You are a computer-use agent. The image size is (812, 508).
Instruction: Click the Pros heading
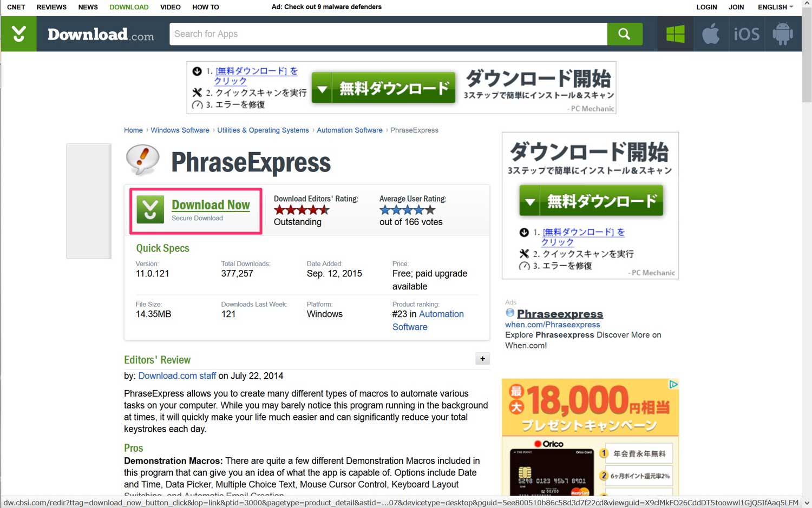pyautogui.click(x=133, y=448)
